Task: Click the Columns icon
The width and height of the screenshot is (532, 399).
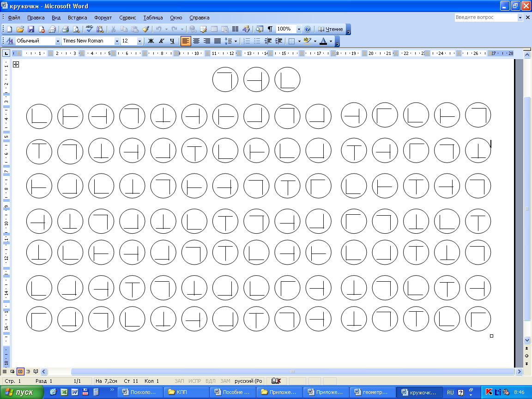Action: [x=235, y=29]
